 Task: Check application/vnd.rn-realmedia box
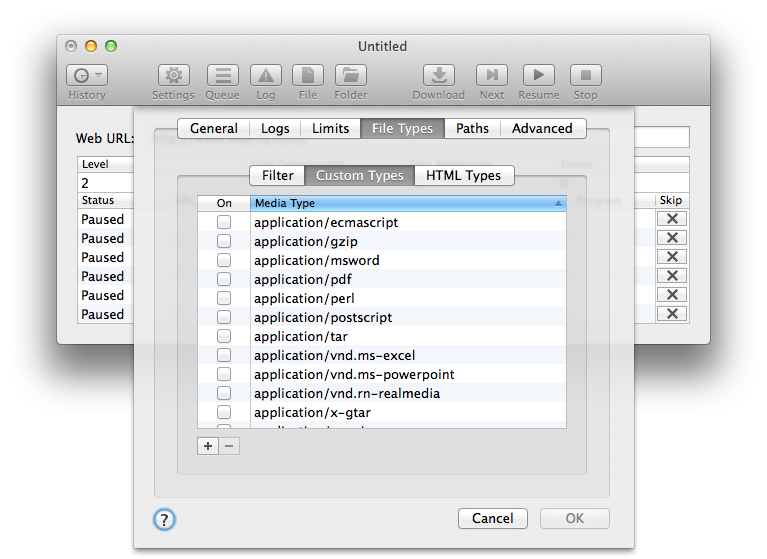[224, 394]
